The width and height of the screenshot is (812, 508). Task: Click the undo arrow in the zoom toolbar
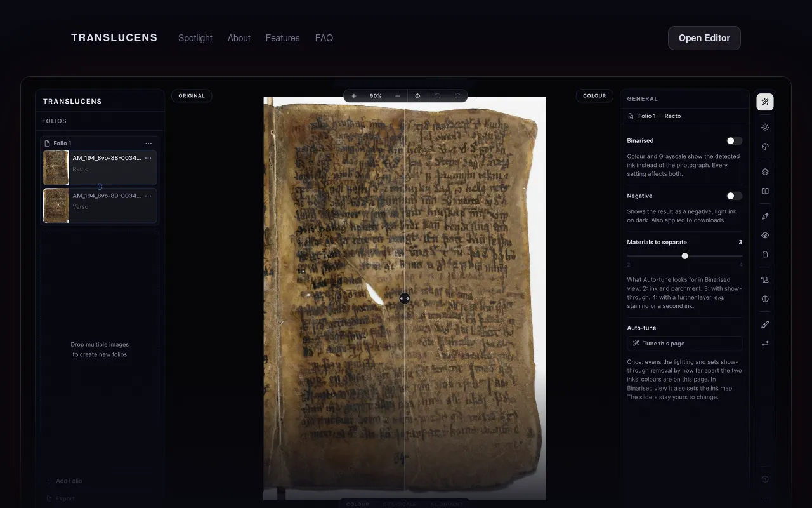438,96
